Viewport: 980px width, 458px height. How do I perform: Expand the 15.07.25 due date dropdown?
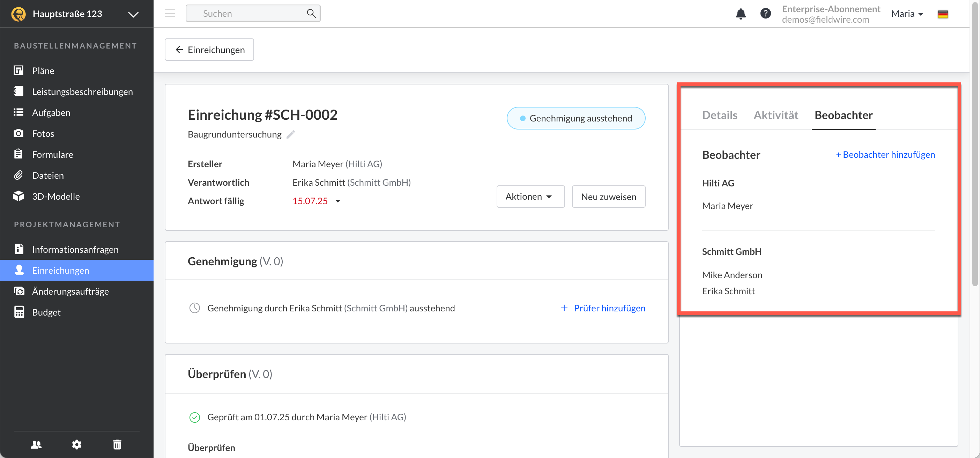click(337, 201)
